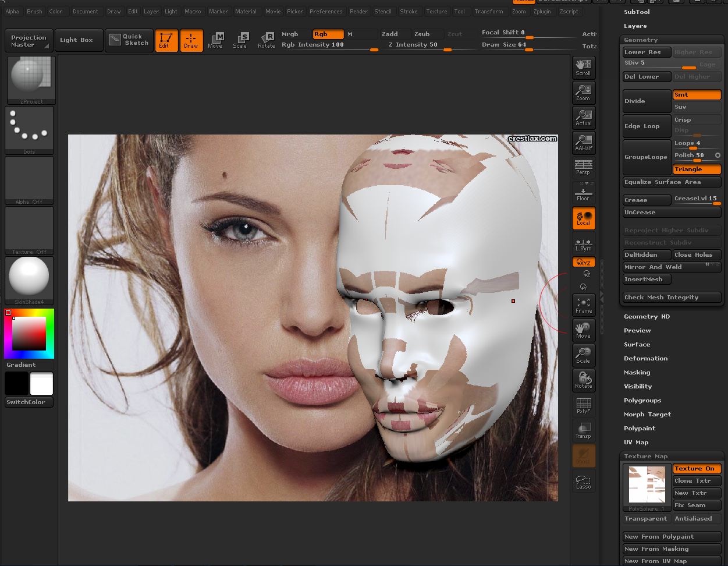The height and width of the screenshot is (566, 728).
Task: Click the Draw Size slider
Action: coord(527,45)
